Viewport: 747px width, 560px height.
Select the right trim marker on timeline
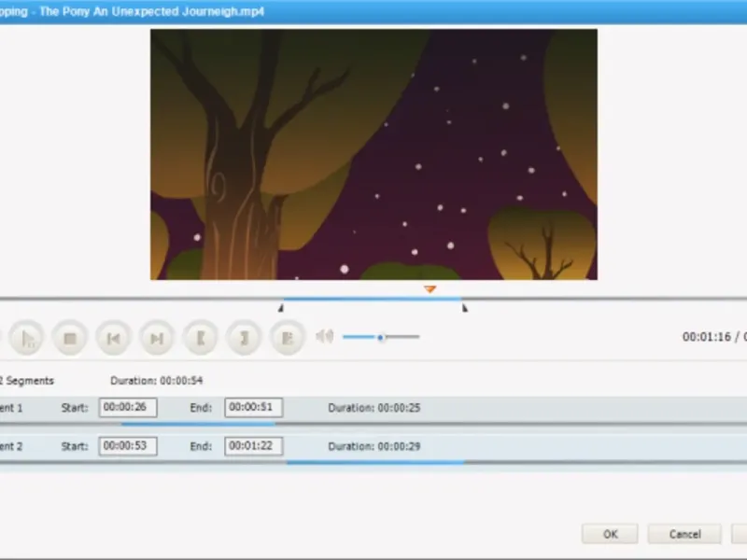tap(464, 308)
